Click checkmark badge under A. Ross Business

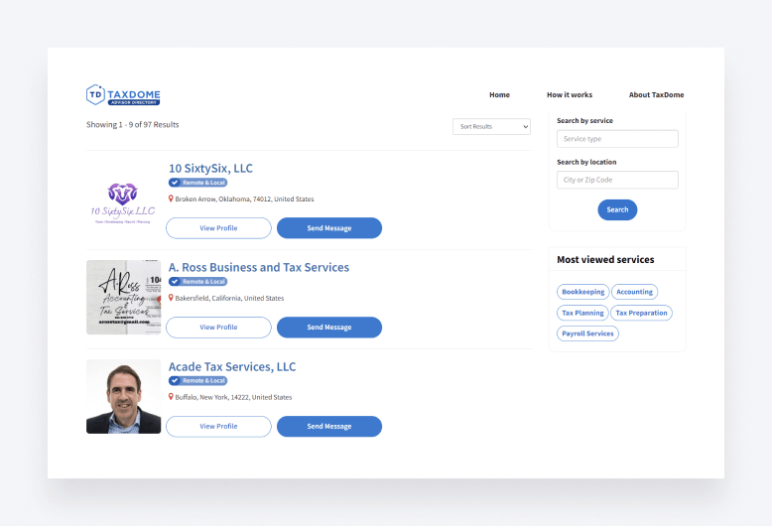pos(175,282)
